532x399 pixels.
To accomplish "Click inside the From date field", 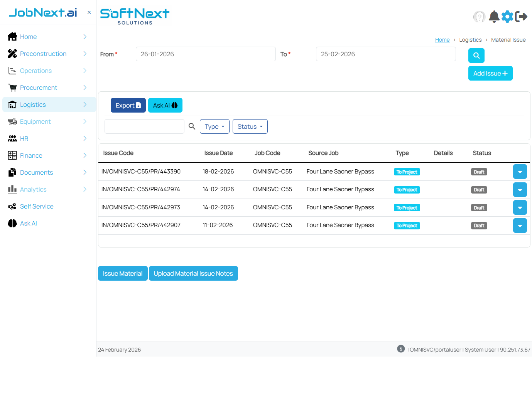I will pyautogui.click(x=205, y=54).
